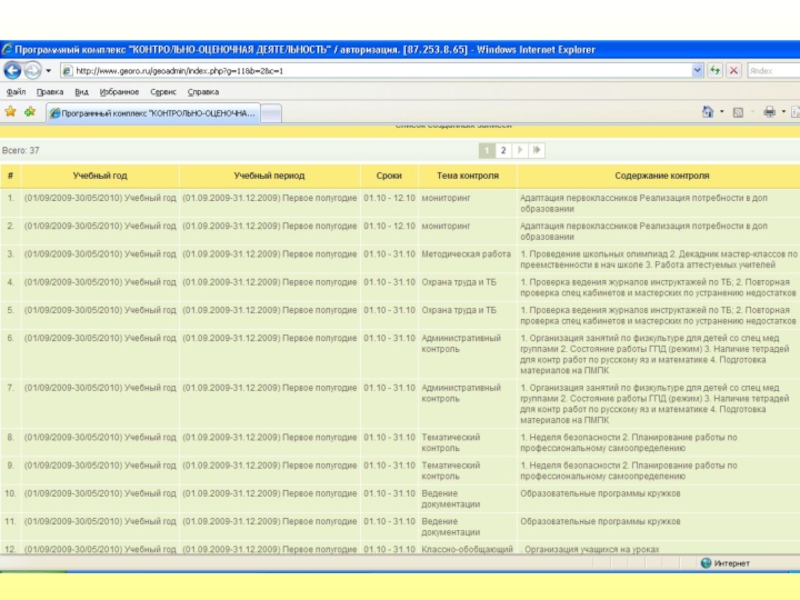This screenshot has height=600, width=800.
Task: Click 'Классно-обобщающий' topic in row 12
Action: click(x=467, y=549)
